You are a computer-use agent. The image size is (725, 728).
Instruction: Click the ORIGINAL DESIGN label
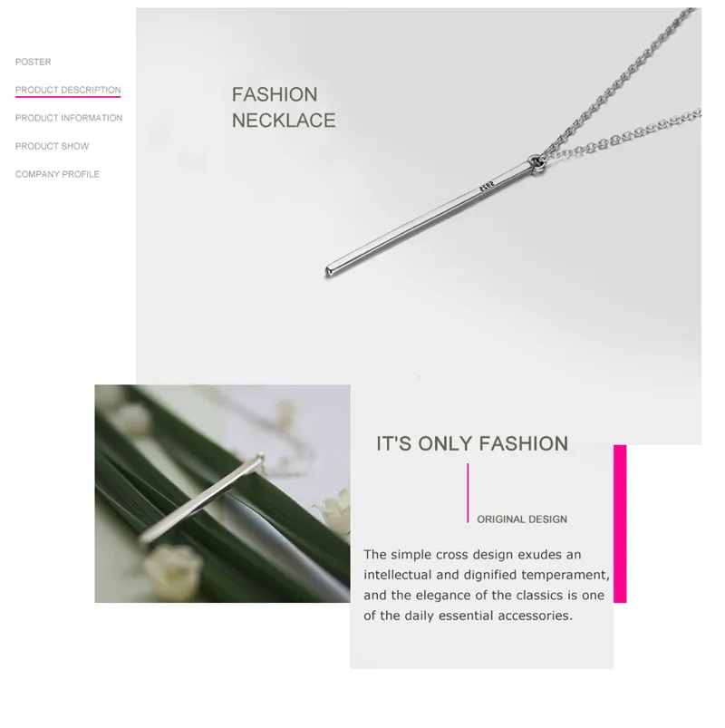pos(522,519)
